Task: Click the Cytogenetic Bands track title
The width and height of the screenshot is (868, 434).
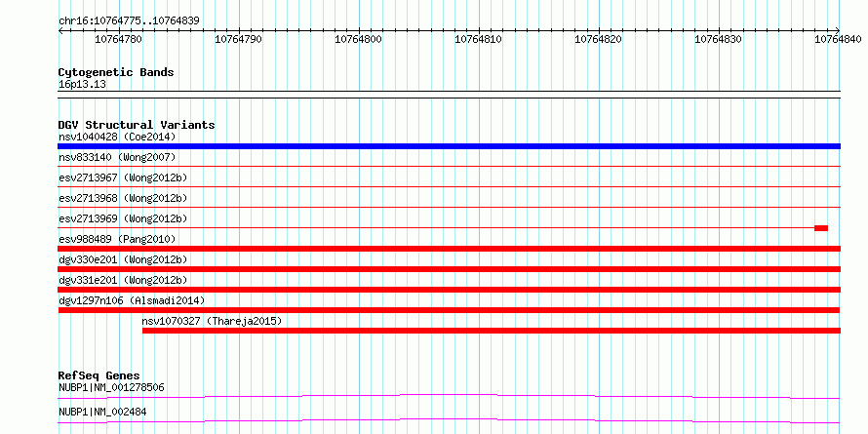Action: pyautogui.click(x=116, y=72)
